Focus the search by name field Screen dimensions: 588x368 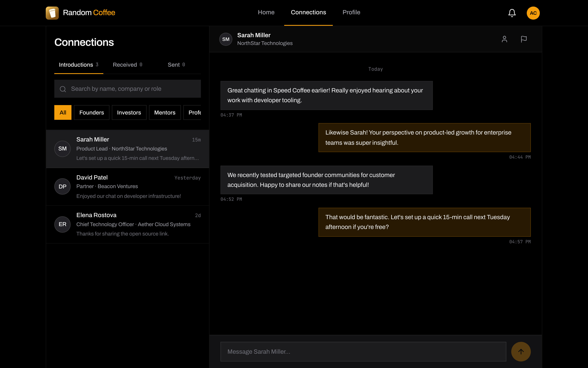pyautogui.click(x=128, y=89)
